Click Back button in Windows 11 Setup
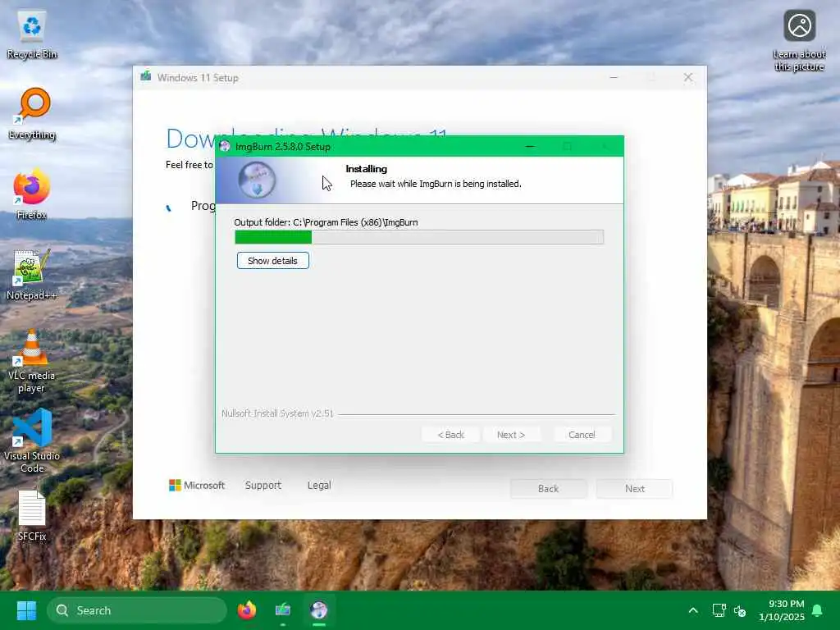The image size is (840, 630). click(x=548, y=489)
